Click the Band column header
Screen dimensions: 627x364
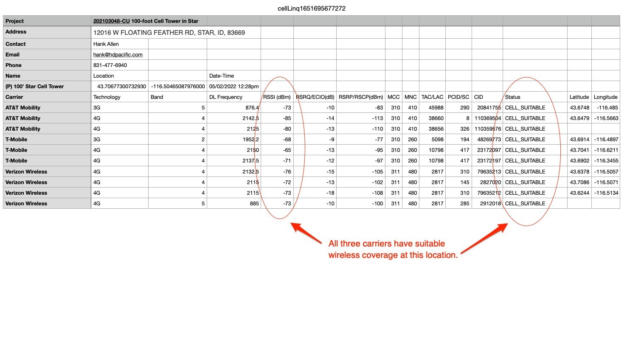point(177,97)
